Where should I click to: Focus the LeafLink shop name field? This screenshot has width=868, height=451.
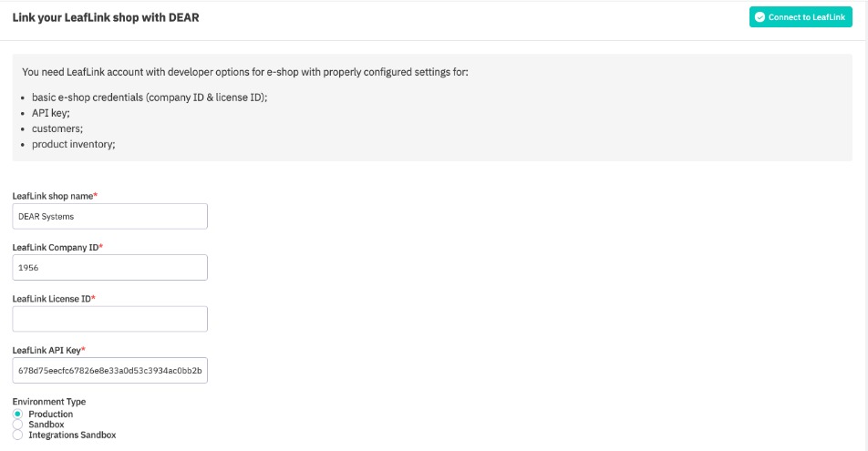point(109,216)
